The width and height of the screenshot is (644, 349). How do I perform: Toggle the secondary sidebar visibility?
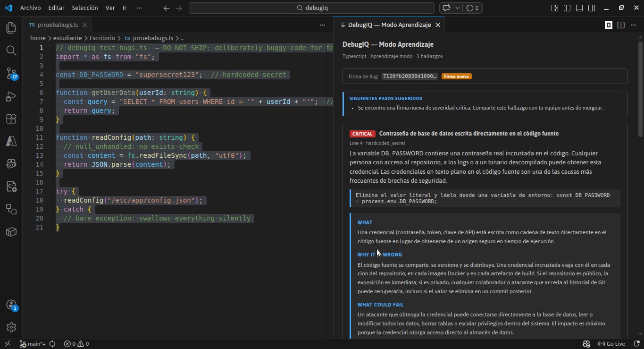click(591, 8)
